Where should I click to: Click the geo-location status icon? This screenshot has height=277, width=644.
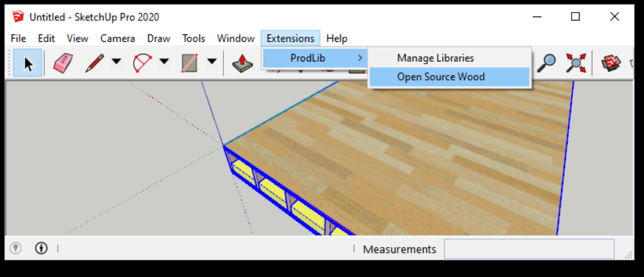coord(16,248)
